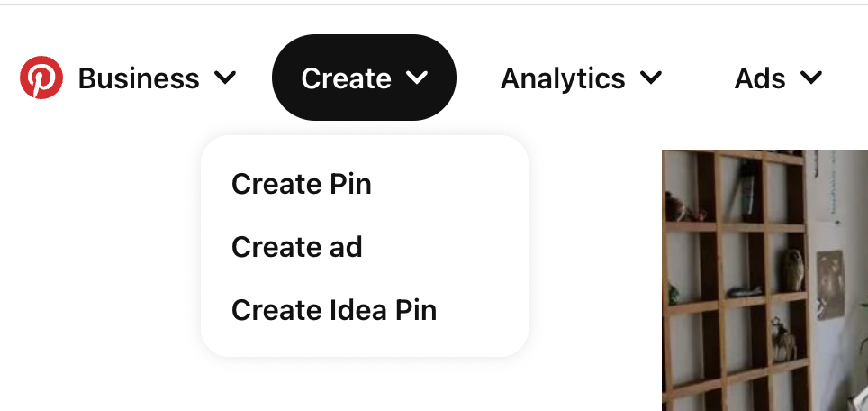Select Create Pin from the dropdown

click(x=302, y=184)
